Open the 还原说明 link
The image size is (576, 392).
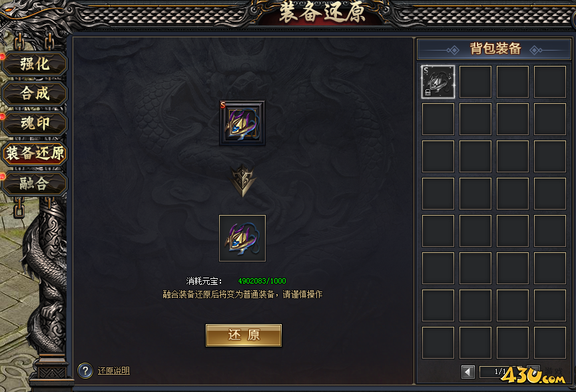(x=113, y=371)
